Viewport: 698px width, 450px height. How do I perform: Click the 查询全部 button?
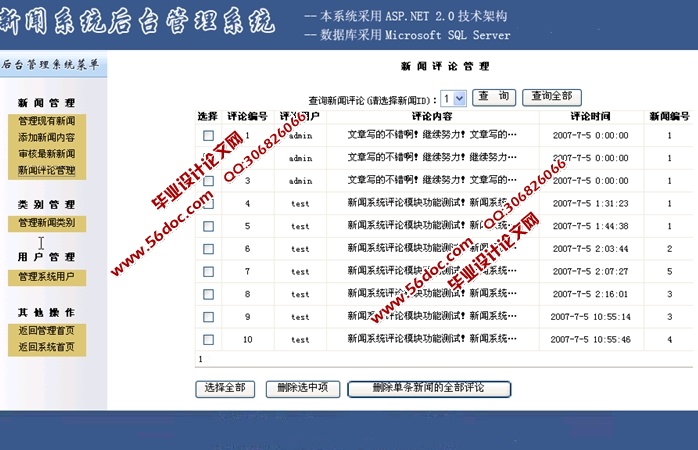(x=552, y=97)
